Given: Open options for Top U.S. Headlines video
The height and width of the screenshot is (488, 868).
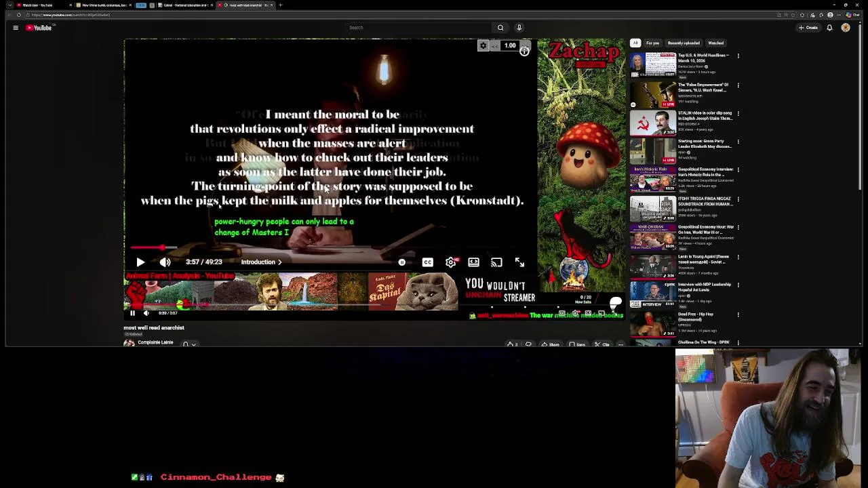Looking at the screenshot, I should [x=738, y=56].
